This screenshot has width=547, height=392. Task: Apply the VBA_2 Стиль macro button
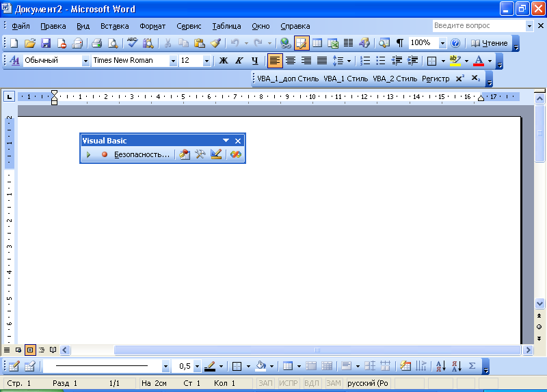(395, 79)
